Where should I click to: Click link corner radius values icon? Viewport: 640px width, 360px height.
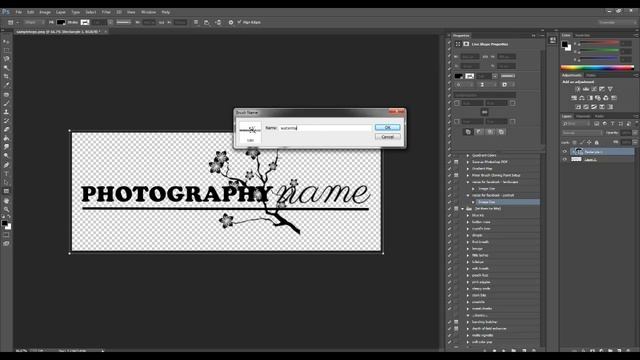point(484,112)
